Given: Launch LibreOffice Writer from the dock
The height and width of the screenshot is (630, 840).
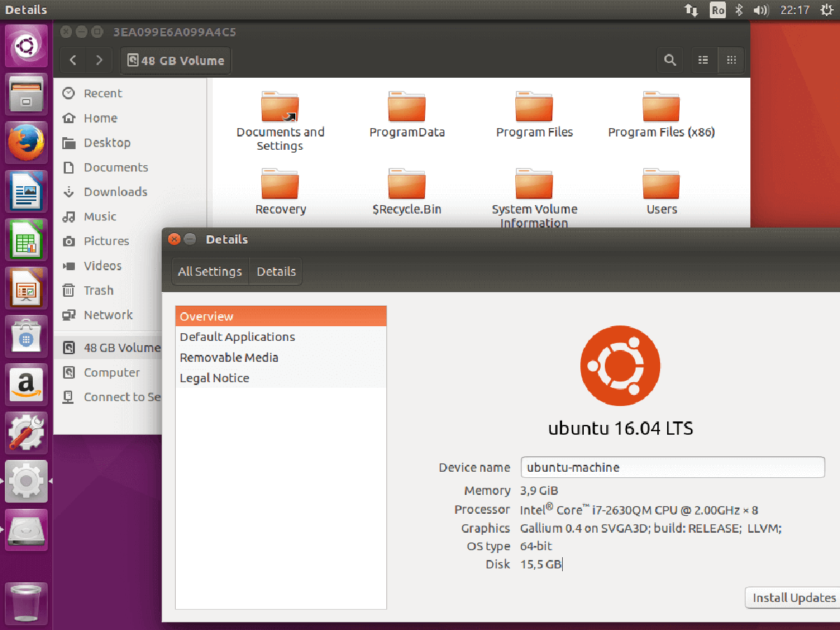Looking at the screenshot, I should point(27,191).
